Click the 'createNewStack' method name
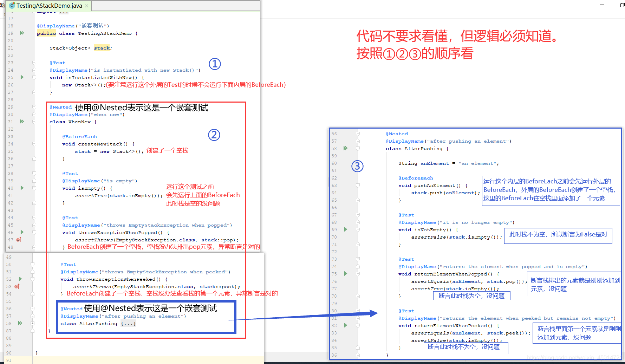Viewport: 625px width, 364px height. coord(100,144)
